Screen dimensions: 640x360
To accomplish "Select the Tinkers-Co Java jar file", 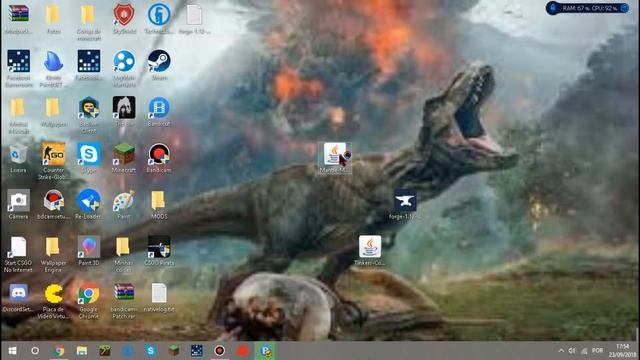I will click(x=370, y=247).
